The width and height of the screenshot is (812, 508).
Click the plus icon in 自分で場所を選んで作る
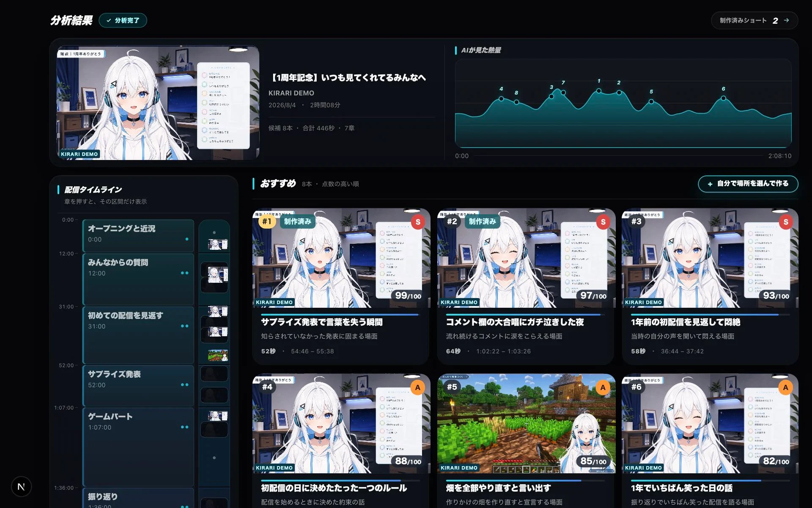click(x=710, y=184)
